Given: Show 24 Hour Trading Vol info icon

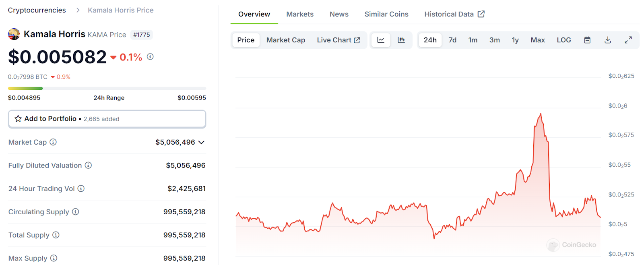Looking at the screenshot, I should tap(81, 188).
